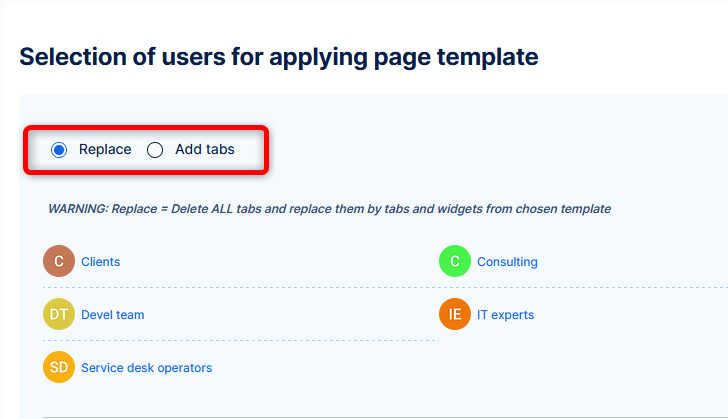The width and height of the screenshot is (728, 419).
Task: Click the "Add tabs" option label text
Action: (205, 150)
